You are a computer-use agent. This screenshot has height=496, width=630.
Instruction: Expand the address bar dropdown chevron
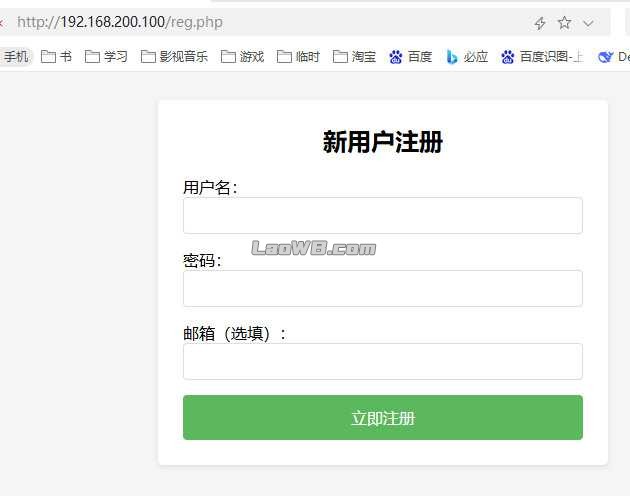pyautogui.click(x=589, y=23)
